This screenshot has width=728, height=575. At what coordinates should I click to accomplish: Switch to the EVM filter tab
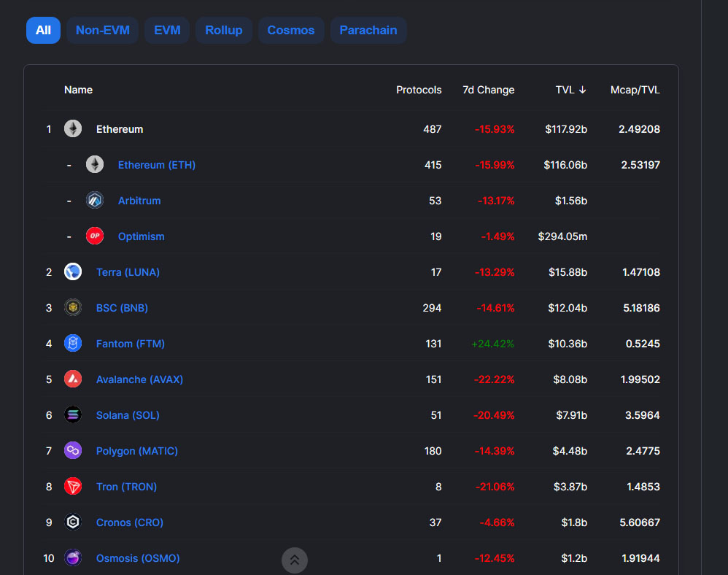click(167, 30)
